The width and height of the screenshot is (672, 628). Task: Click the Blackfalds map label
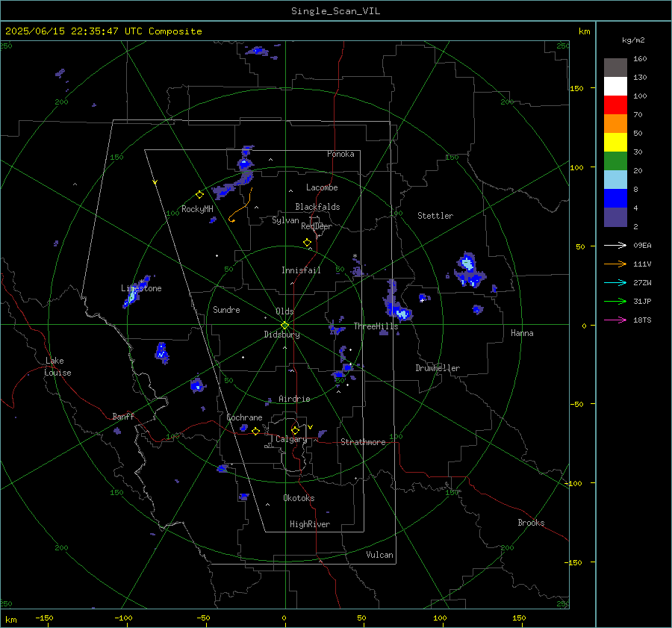(317, 207)
